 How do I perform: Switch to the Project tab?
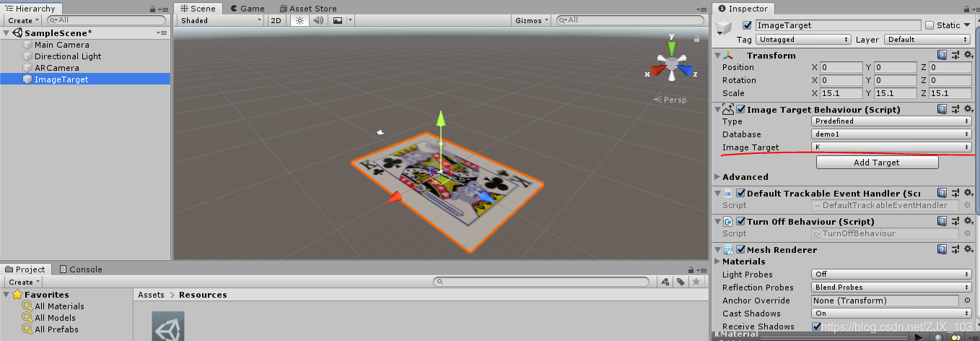[25, 269]
